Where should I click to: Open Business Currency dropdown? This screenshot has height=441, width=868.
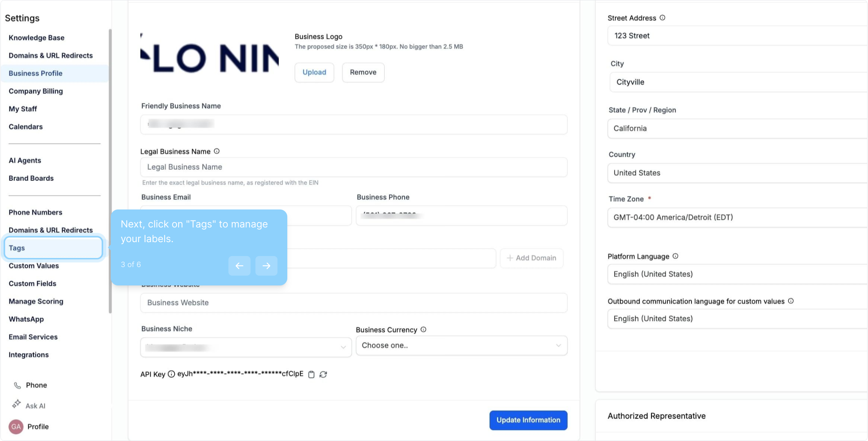click(x=461, y=345)
